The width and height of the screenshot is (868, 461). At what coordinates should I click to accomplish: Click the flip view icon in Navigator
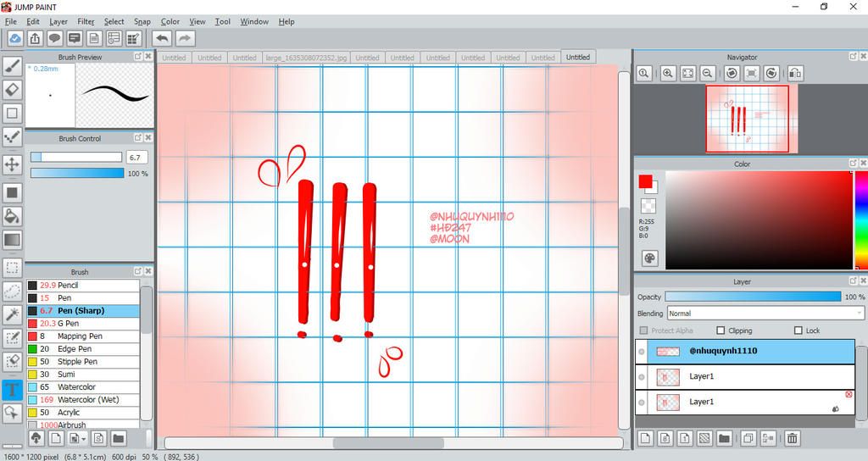pyautogui.click(x=795, y=73)
